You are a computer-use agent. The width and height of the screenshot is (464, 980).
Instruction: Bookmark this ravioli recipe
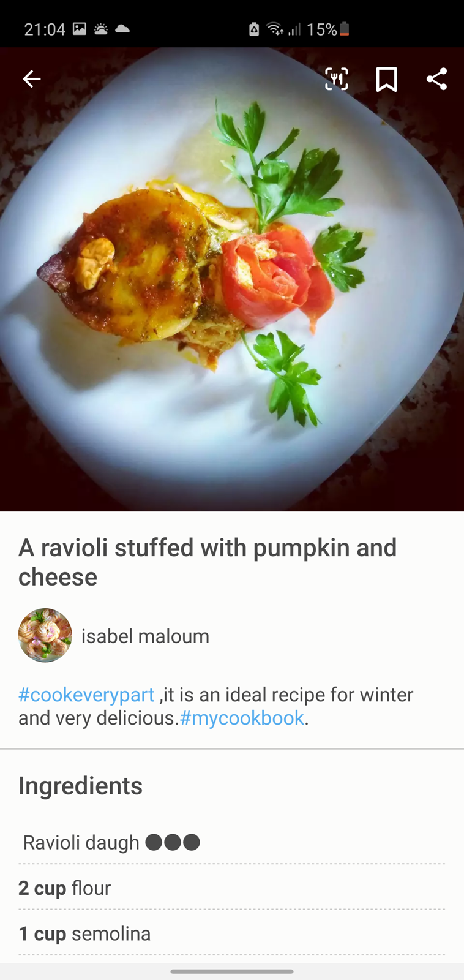(x=386, y=80)
